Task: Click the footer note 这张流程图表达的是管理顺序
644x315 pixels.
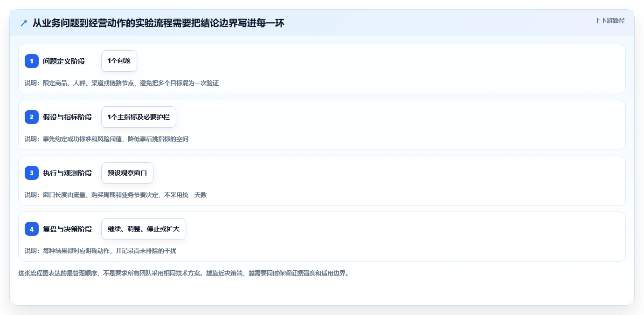Action: [183, 273]
